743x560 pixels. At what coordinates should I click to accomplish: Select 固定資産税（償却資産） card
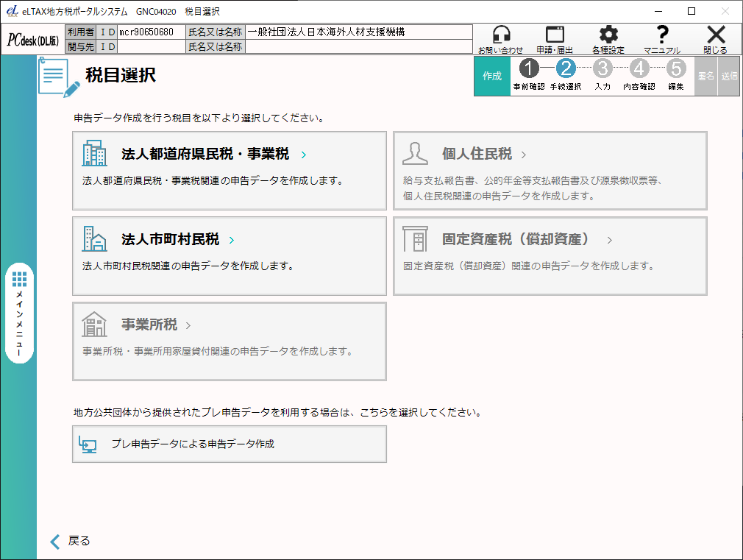pyautogui.click(x=550, y=256)
